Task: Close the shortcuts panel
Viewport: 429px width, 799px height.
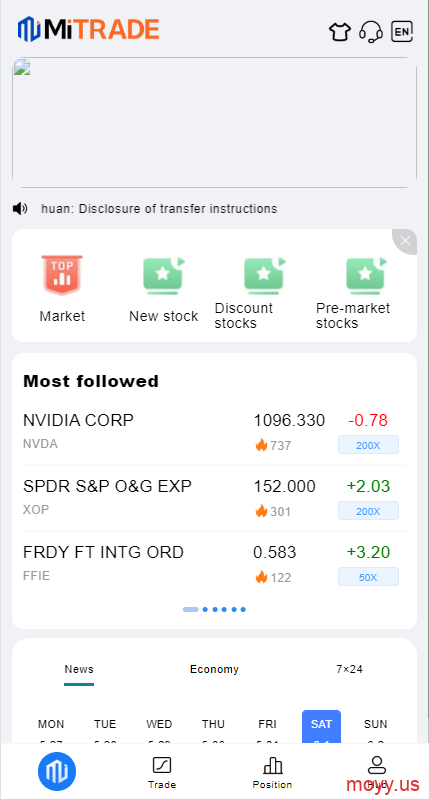Action: pyautogui.click(x=405, y=241)
